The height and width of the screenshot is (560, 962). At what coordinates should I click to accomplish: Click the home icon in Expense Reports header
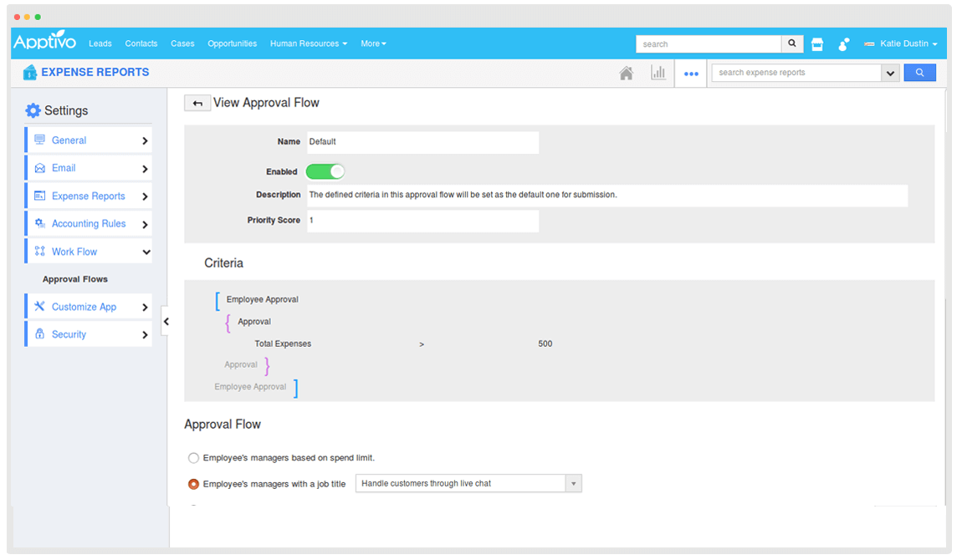pos(626,73)
